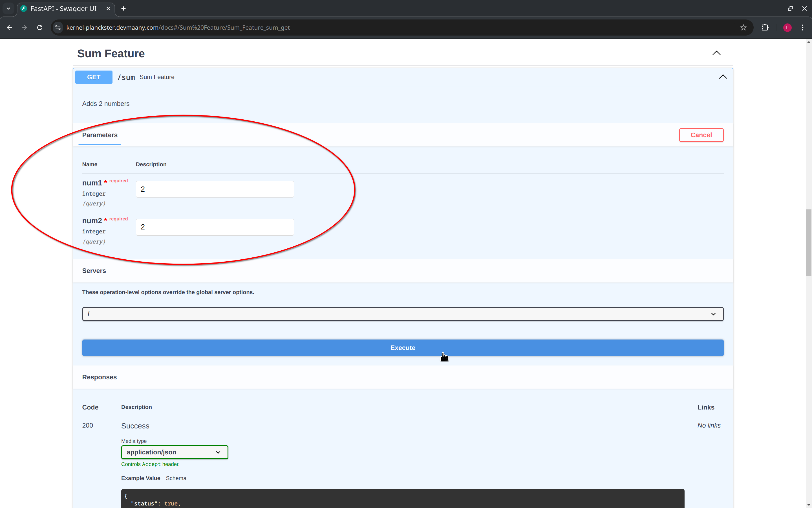Open the profile avatar menu
The width and height of the screenshot is (812, 508).
point(787,28)
